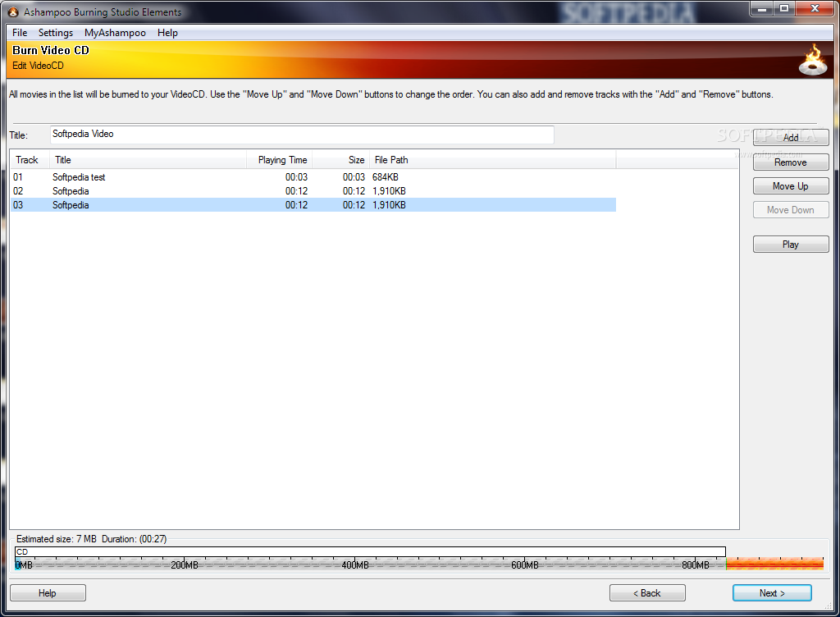Click the CD capacity bar
840x617 pixels.
point(370,551)
